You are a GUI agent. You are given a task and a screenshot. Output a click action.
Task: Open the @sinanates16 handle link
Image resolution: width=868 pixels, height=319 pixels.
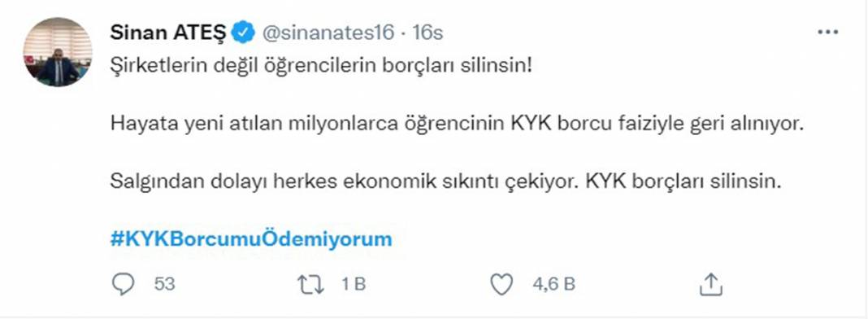tap(328, 33)
